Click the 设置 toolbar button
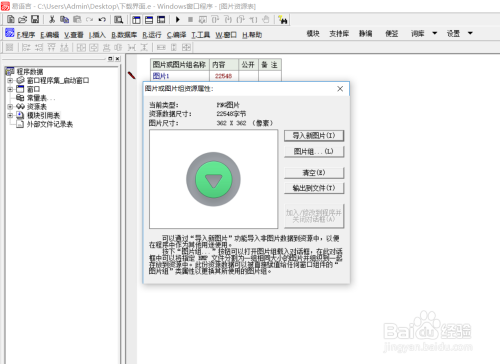 [453, 33]
